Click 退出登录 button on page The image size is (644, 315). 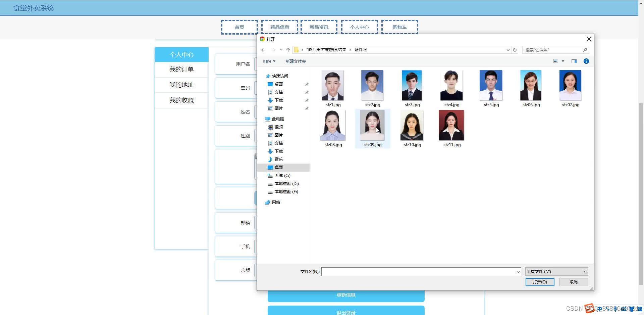click(346, 311)
